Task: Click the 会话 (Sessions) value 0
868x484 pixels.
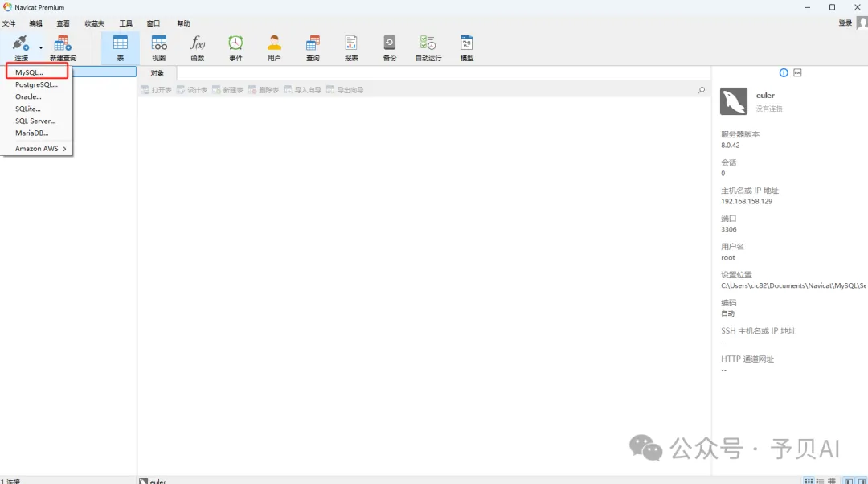Action: click(x=723, y=174)
